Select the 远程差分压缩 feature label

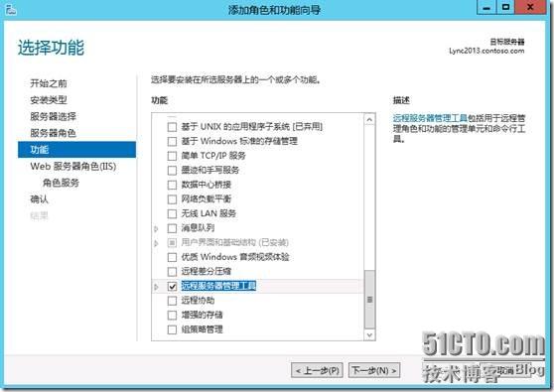tap(206, 272)
